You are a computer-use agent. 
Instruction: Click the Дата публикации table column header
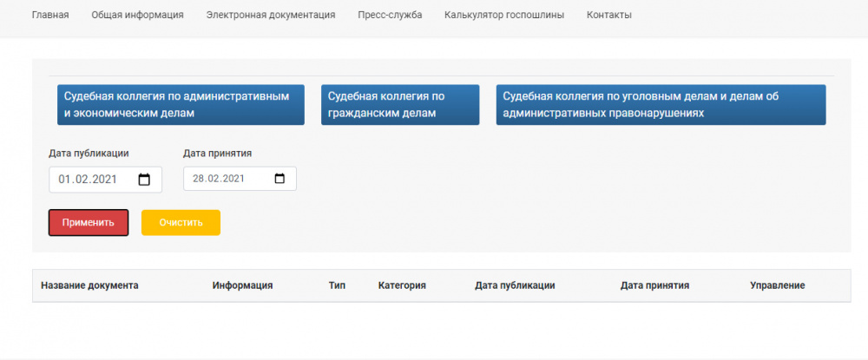click(x=515, y=285)
